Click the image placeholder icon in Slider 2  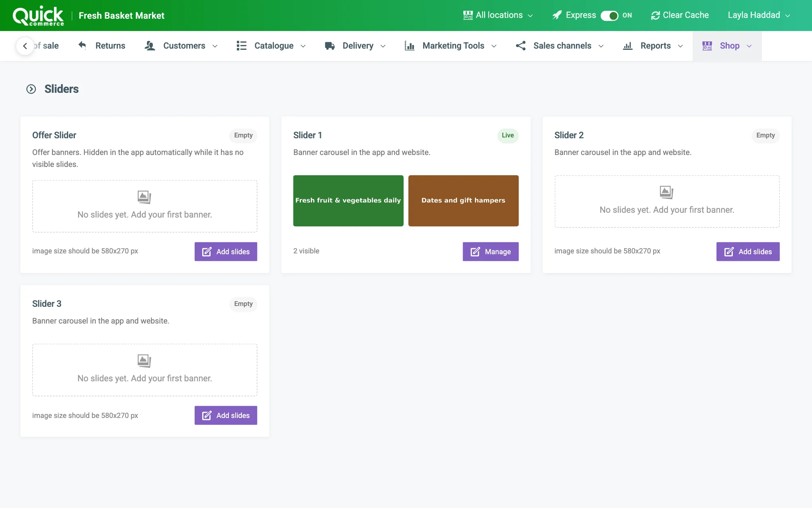666,192
